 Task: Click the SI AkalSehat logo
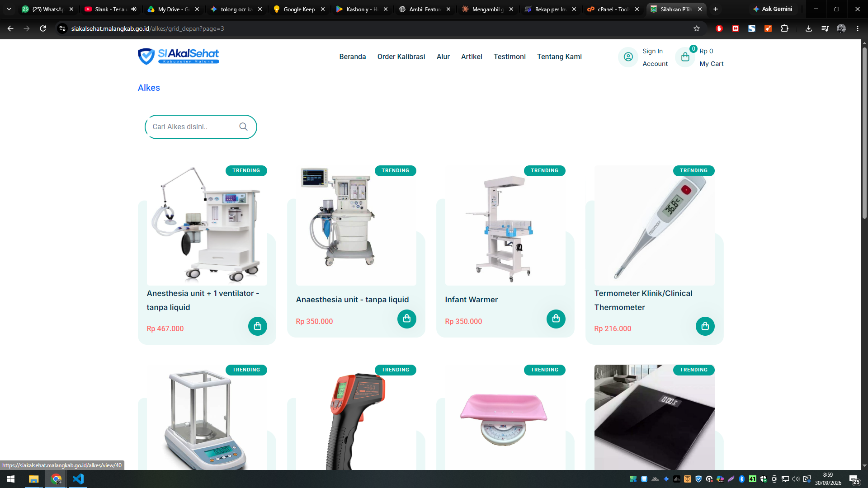[179, 56]
